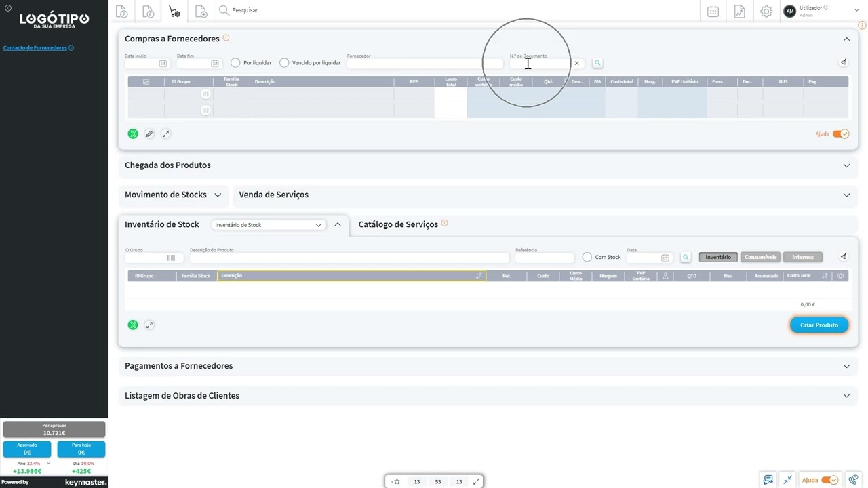Click the search magnifier in Compras a Fornecedores
This screenshot has width=868, height=488.
point(597,63)
